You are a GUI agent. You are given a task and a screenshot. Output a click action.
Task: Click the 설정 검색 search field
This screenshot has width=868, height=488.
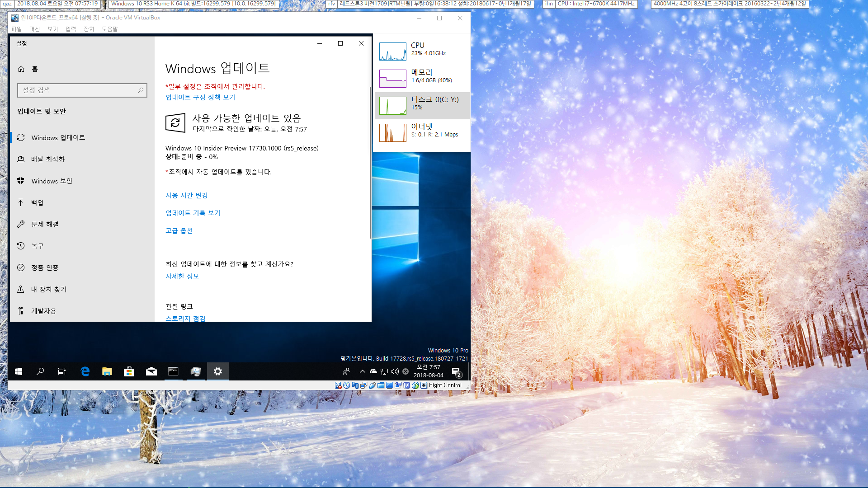pos(82,90)
